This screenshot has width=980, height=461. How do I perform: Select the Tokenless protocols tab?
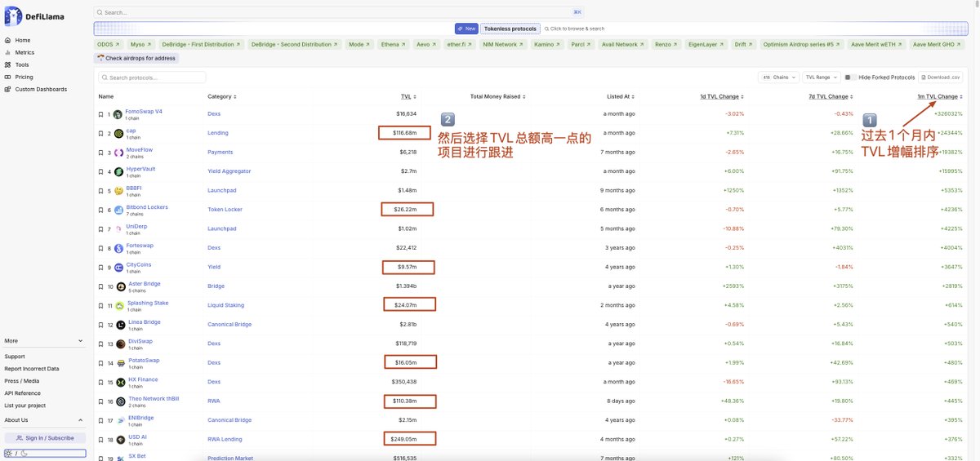[x=510, y=29]
